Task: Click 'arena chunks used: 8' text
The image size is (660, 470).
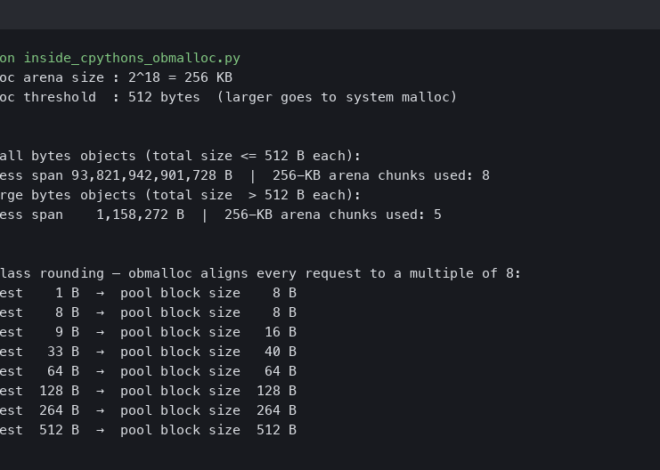Action: [409, 175]
